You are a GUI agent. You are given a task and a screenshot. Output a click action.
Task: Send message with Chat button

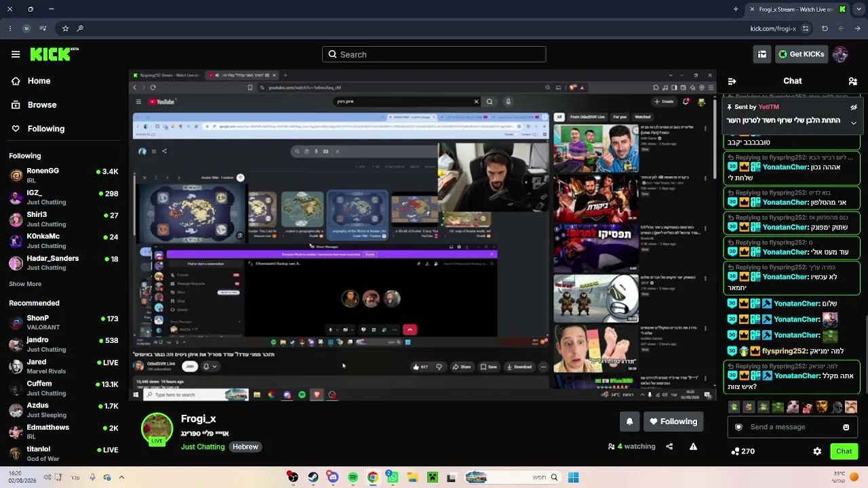click(x=844, y=451)
